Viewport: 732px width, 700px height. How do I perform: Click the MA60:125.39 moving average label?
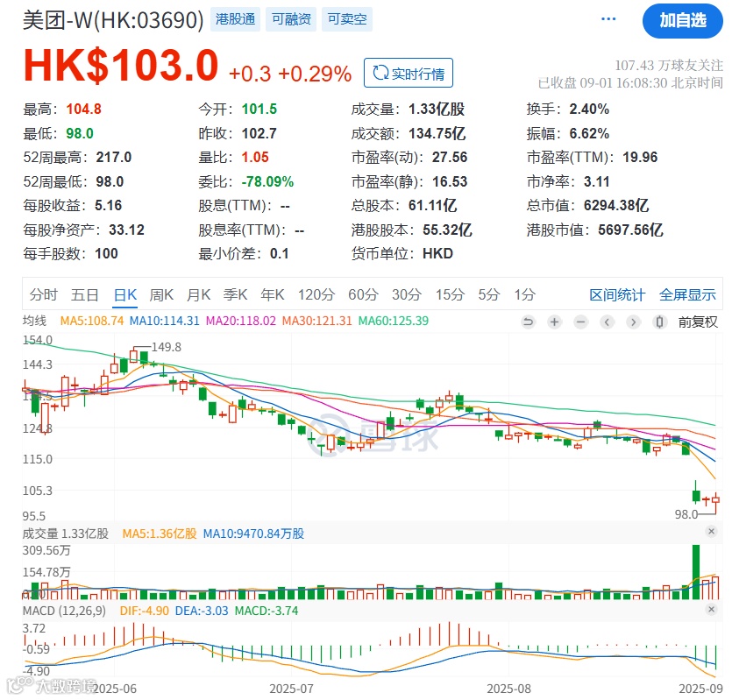[394, 321]
